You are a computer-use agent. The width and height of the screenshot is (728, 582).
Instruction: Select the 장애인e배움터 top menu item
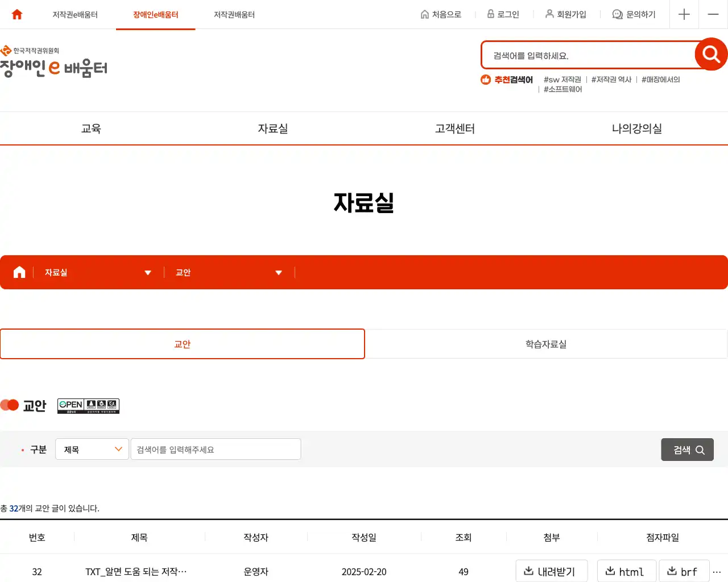[155, 14]
